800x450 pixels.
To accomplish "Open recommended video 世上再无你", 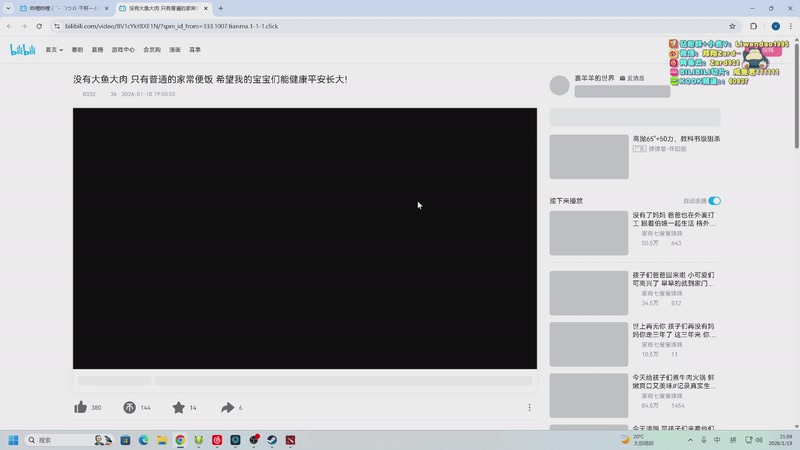I will coord(673,330).
